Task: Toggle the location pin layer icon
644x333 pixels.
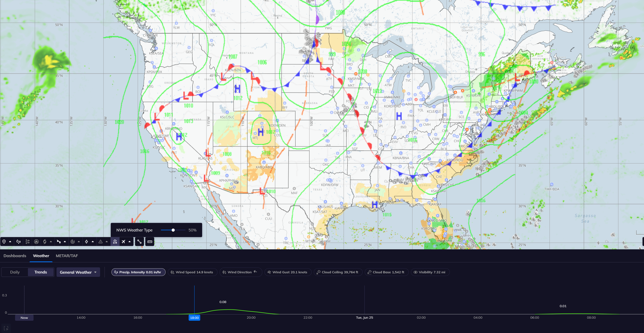Action: [4, 242]
